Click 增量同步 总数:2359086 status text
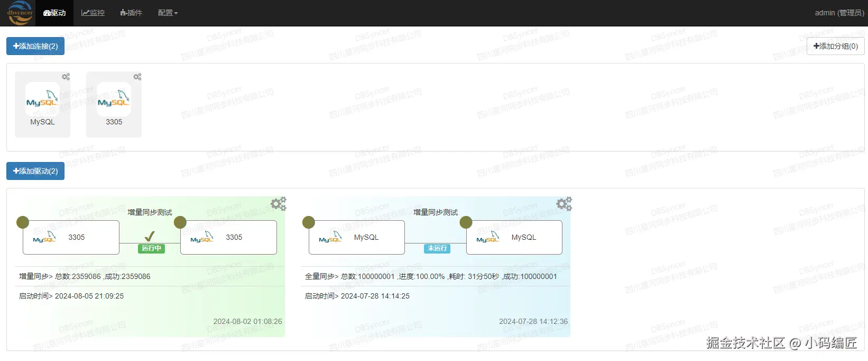The height and width of the screenshot is (361, 868). tap(85, 276)
